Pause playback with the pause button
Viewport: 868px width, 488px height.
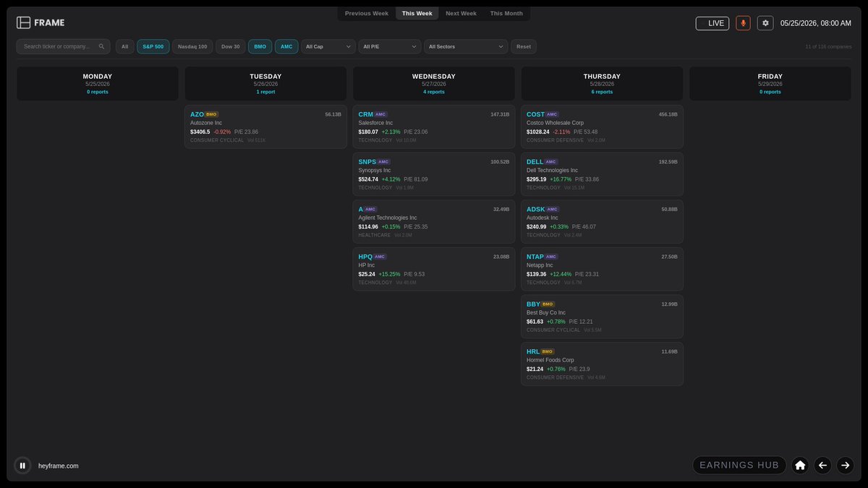pos(22,466)
